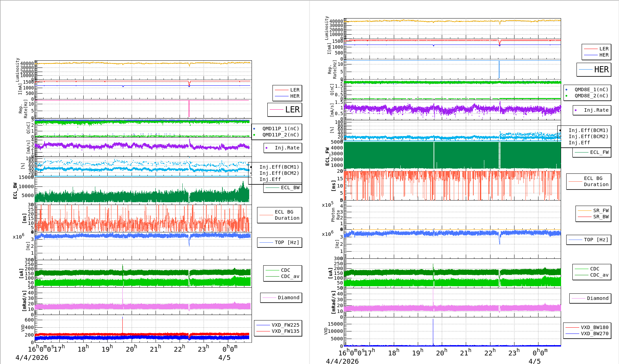Viewport: 619px width, 364px height.
Task: Select the ECL_BW legend entry
Action: (x=283, y=187)
